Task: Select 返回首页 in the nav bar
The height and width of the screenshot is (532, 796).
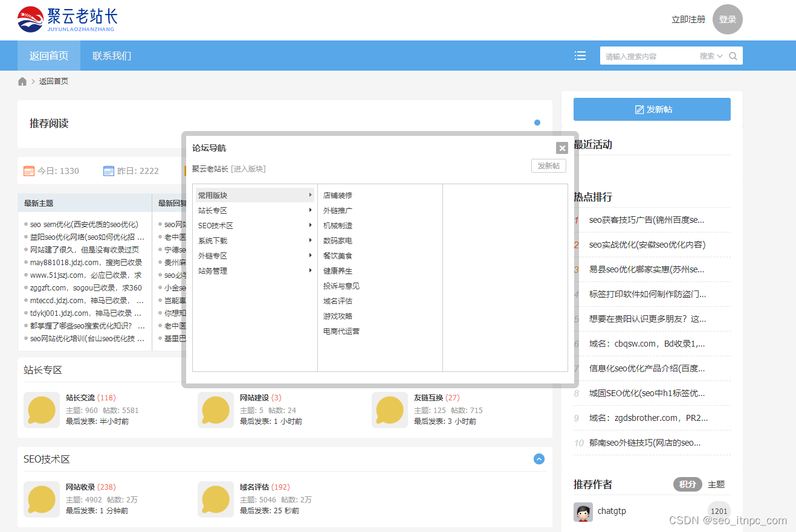Action: 49,56
